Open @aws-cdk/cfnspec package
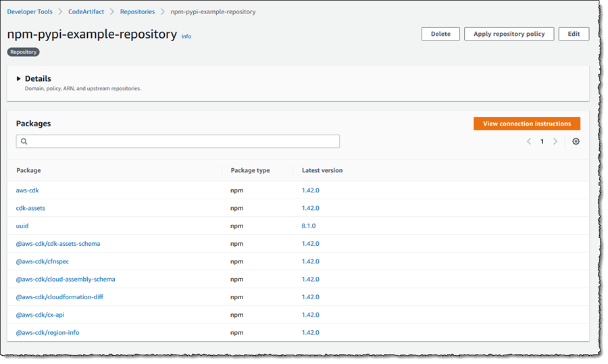608x364 pixels. 43,261
